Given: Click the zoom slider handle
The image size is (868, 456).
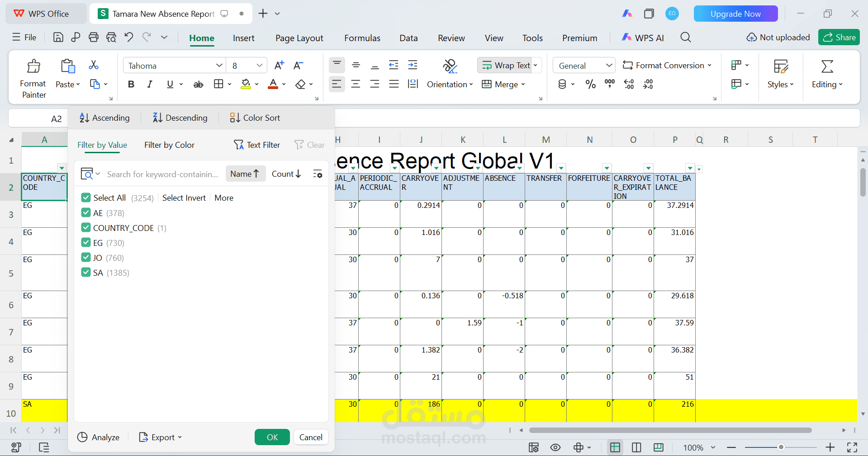Looking at the screenshot, I should pyautogui.click(x=781, y=447).
